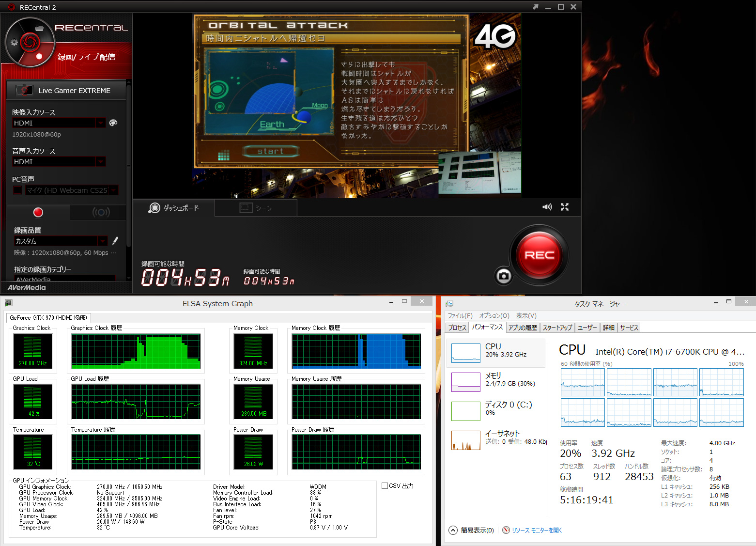
Task: Click the 指定の録画カテゴリー AVerMedia field
Action: tap(65, 279)
